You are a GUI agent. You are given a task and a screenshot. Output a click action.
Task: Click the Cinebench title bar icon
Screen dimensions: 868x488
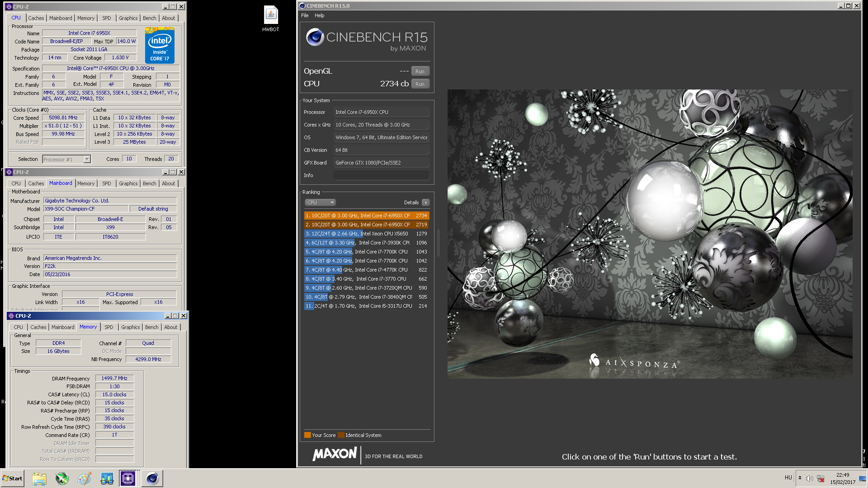pyautogui.click(x=302, y=6)
